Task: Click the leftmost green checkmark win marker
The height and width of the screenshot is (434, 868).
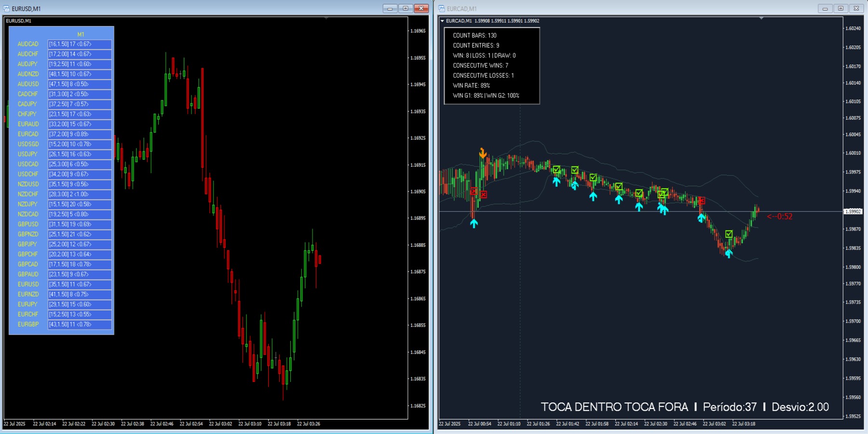Action: tap(556, 170)
